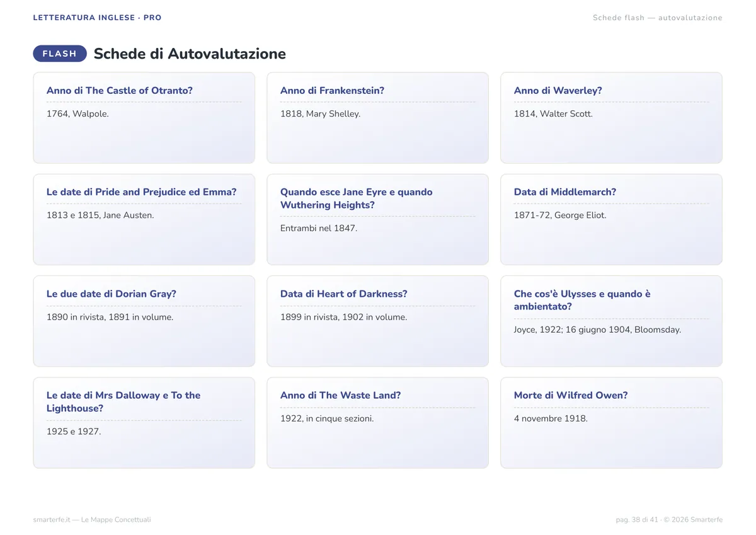Click the 'Le due date di Dorian Gray?' card
The height and width of the screenshot is (535, 756).
[144, 321]
